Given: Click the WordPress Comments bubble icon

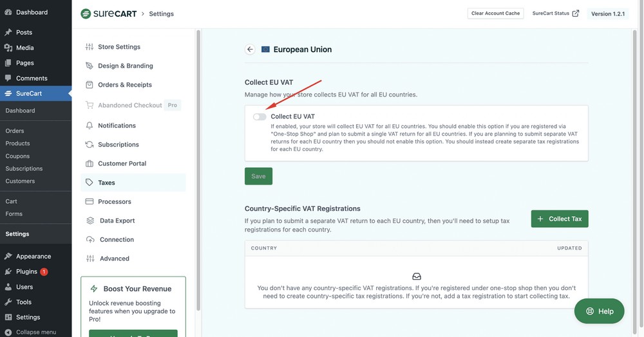Looking at the screenshot, I should (x=8, y=78).
